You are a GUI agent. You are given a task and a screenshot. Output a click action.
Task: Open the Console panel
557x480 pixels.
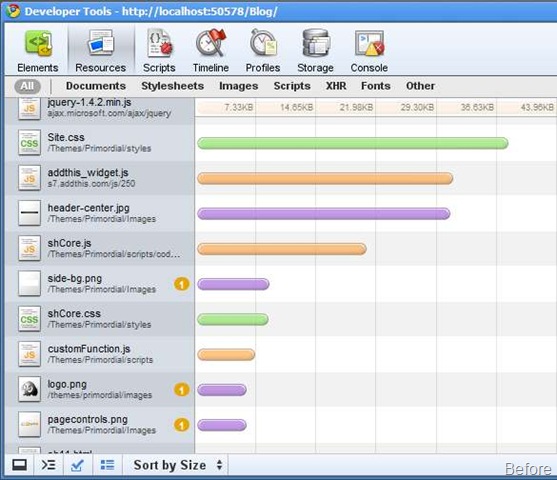click(x=369, y=51)
